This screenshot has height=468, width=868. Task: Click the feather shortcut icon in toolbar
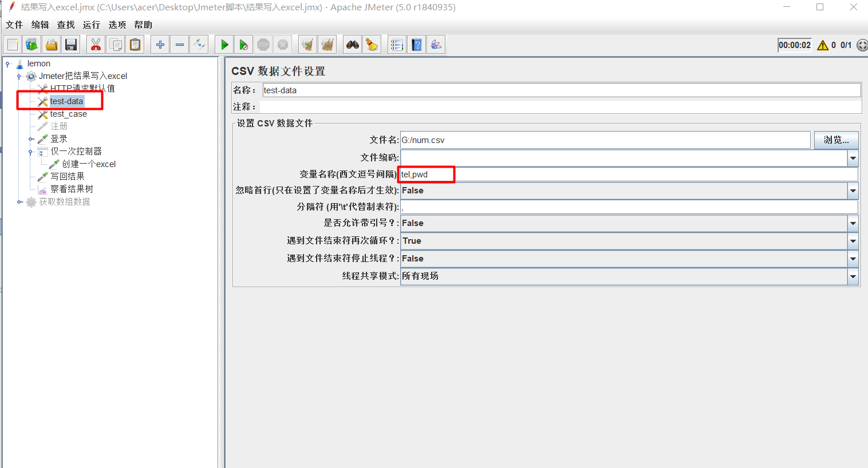coord(436,45)
